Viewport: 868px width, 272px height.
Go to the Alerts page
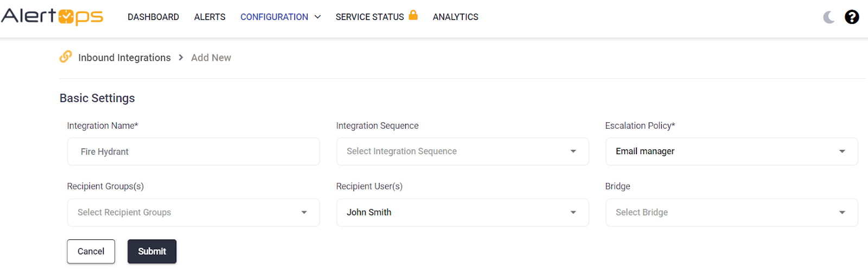[x=209, y=17]
